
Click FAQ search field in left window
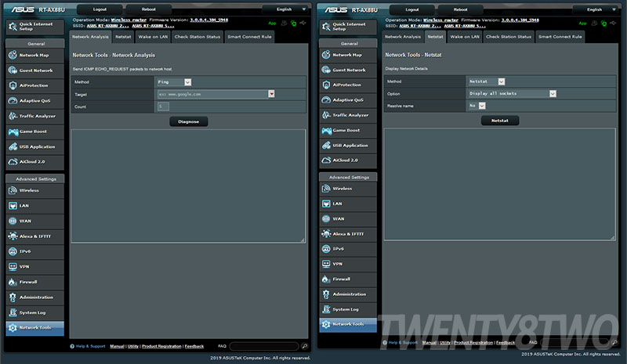[x=264, y=346]
